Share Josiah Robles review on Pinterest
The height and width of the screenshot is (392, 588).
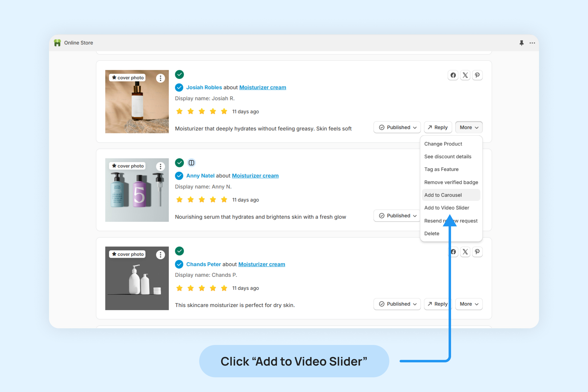[477, 75]
